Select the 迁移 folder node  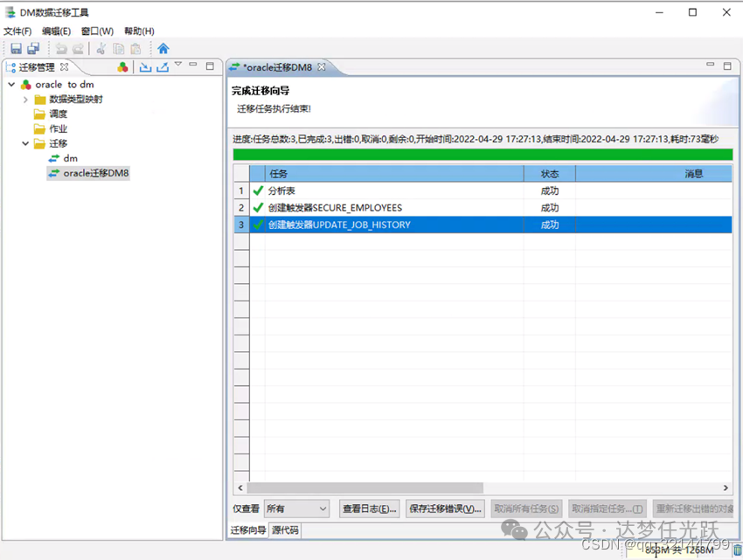[59, 143]
